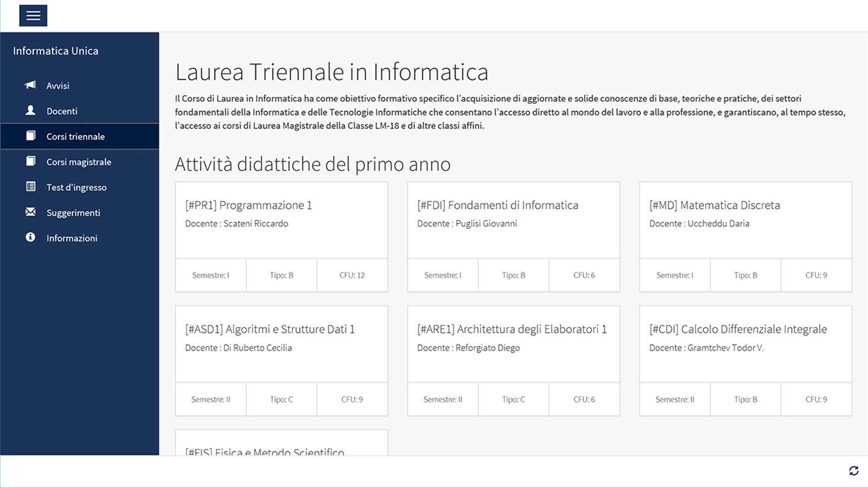Image resolution: width=868 pixels, height=488 pixels.
Task: Click the Informatica Unica sidebar title
Action: (55, 51)
